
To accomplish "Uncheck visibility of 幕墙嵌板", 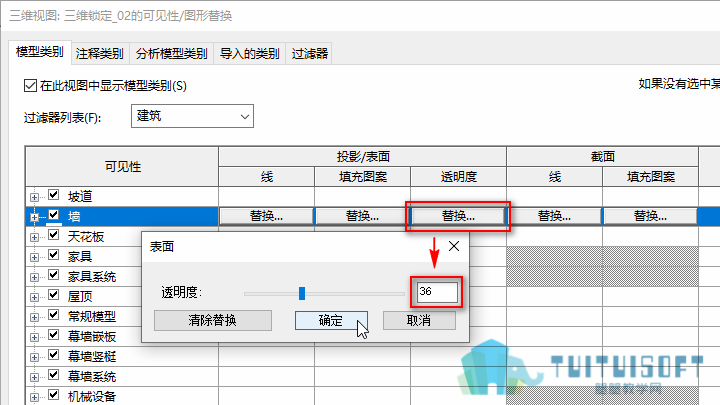I will coord(54,334).
